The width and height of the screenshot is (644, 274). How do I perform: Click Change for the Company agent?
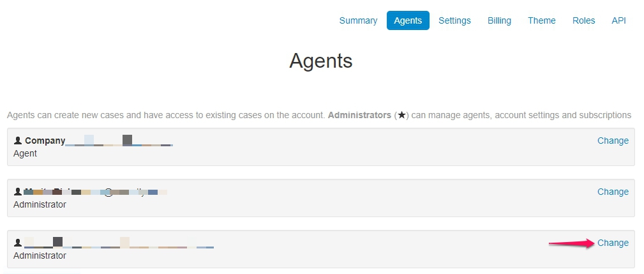613,141
